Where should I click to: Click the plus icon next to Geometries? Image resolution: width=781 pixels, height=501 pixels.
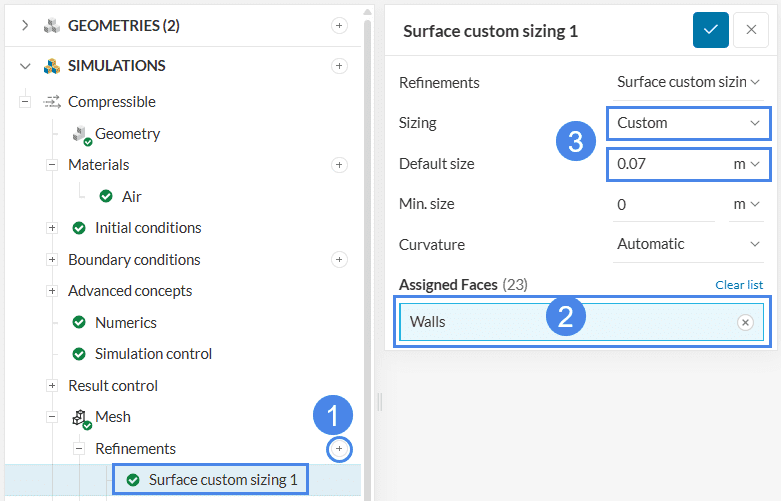point(339,26)
